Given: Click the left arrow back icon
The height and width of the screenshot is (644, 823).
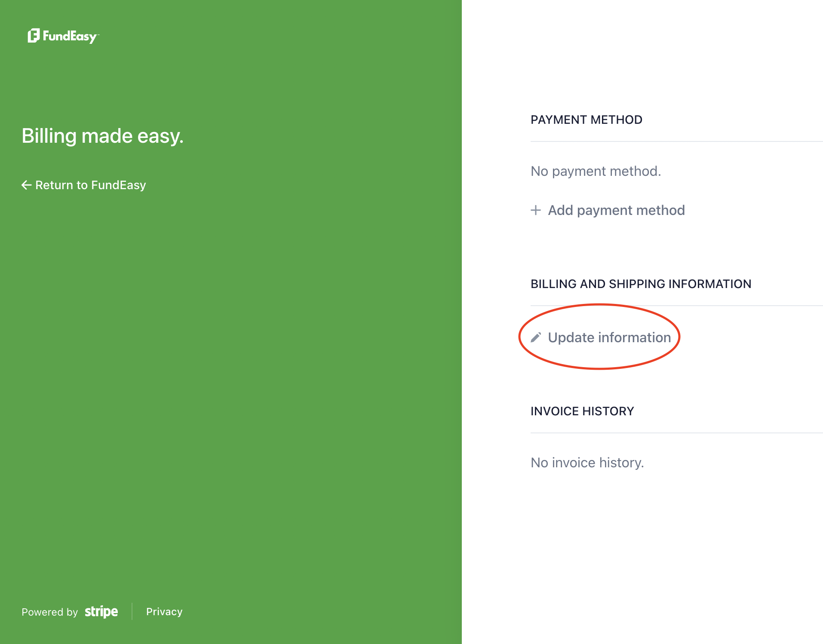Looking at the screenshot, I should (27, 185).
